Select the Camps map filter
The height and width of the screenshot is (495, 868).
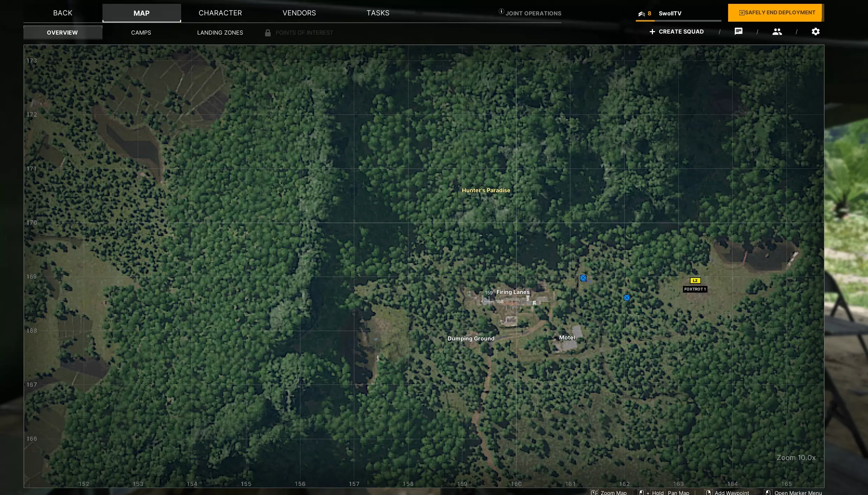(141, 33)
